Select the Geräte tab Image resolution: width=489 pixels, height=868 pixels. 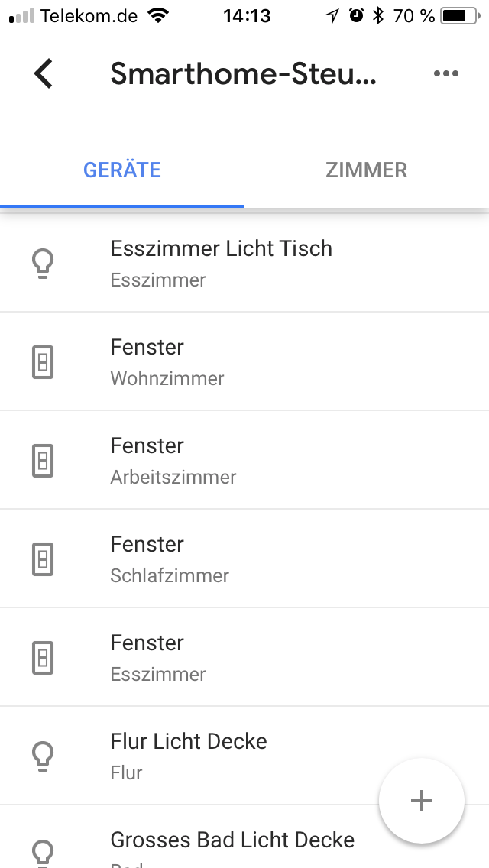click(122, 170)
